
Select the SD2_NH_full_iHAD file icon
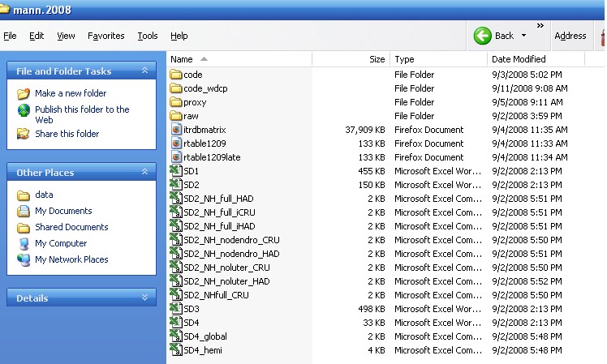(x=176, y=226)
